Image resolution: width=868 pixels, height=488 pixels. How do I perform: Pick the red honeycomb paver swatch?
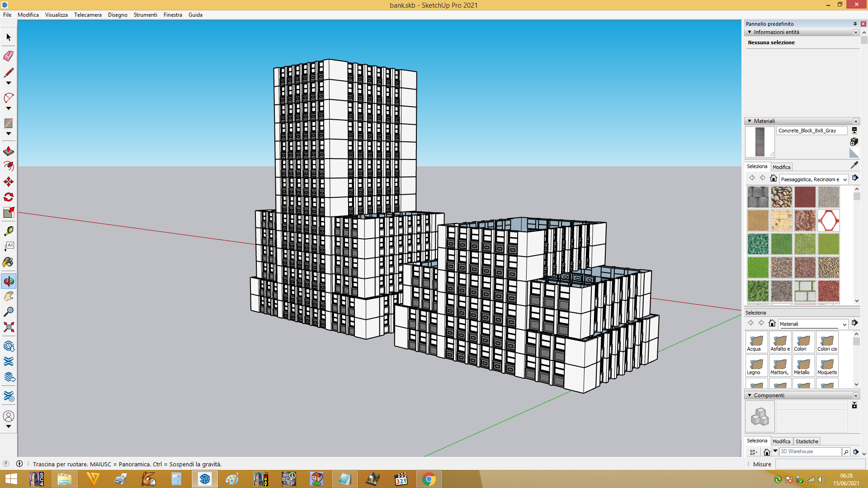[x=829, y=221]
